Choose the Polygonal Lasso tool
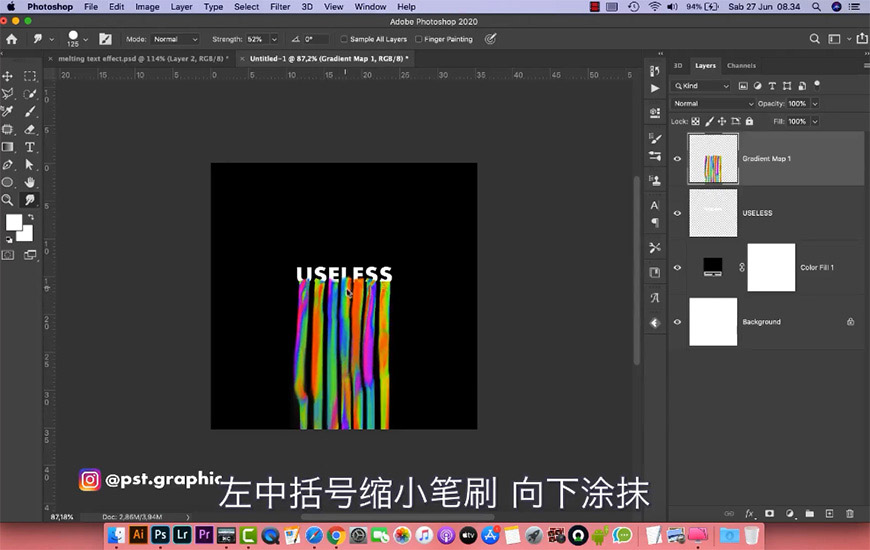This screenshot has width=870, height=550. pyautogui.click(x=8, y=94)
